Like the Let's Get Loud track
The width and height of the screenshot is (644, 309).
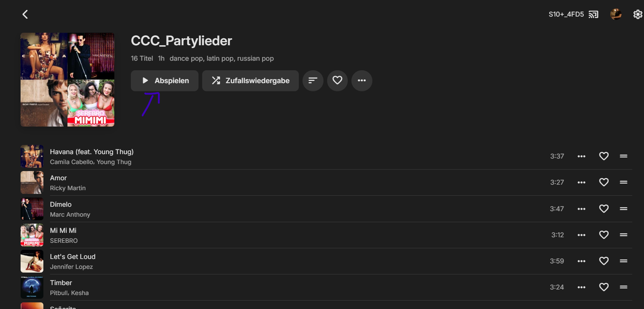pos(604,261)
